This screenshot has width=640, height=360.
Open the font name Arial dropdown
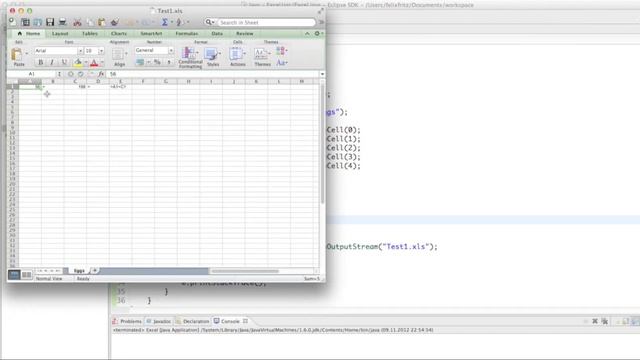click(x=80, y=51)
